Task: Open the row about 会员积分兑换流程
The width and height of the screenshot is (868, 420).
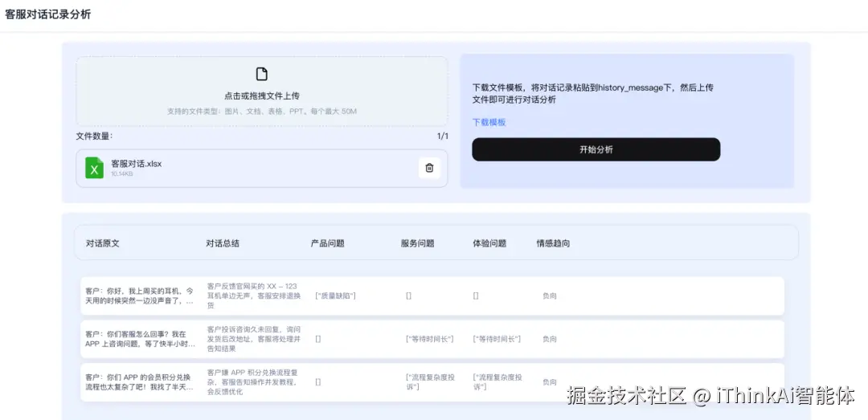Action: [432, 382]
